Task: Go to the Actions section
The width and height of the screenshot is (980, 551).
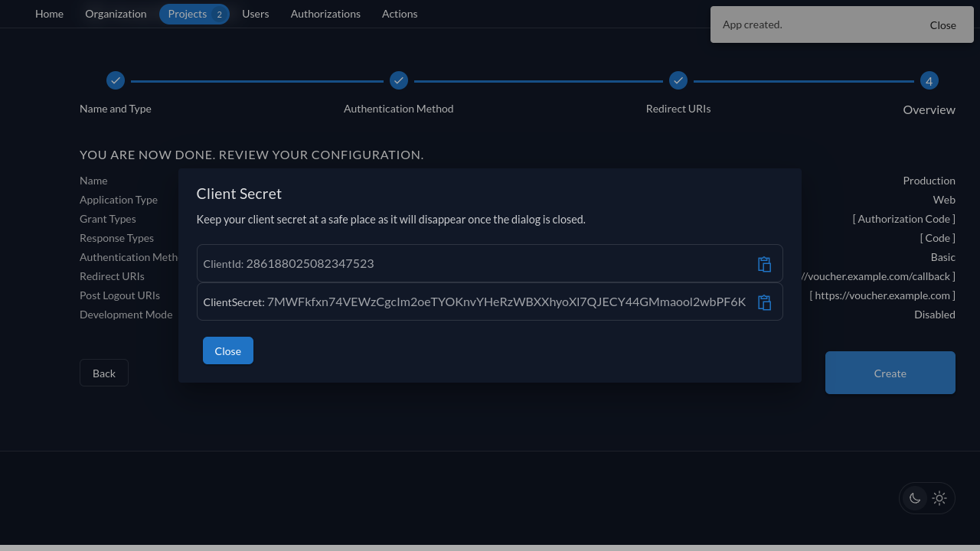Action: tap(399, 14)
